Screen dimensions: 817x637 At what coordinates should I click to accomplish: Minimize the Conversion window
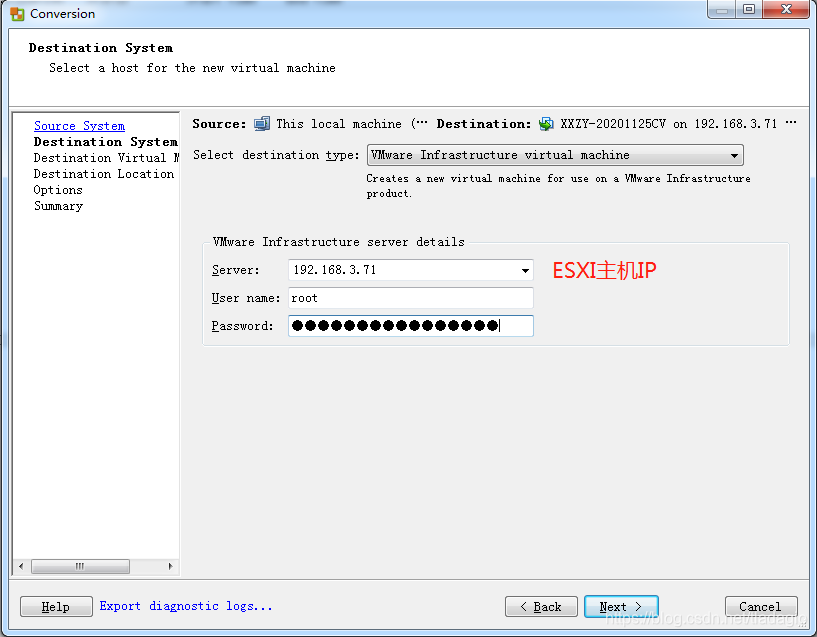tap(722, 9)
